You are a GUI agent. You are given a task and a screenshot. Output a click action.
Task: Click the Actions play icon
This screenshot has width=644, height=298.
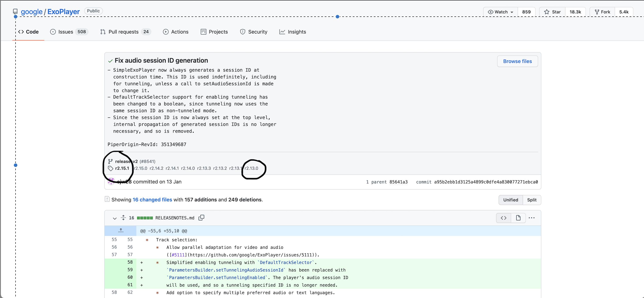pyautogui.click(x=166, y=32)
